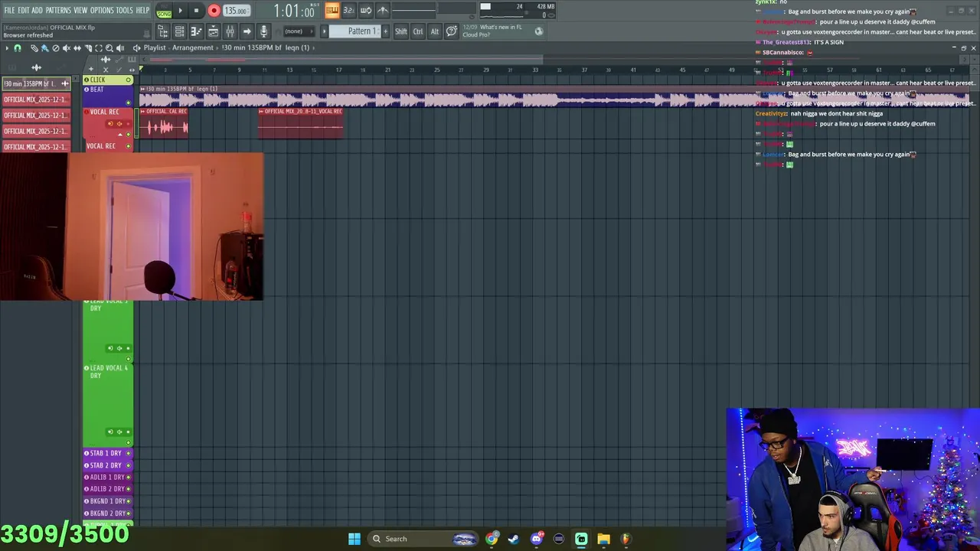The height and width of the screenshot is (551, 980).
Task: Click the 135.000 tempo field
Action: pos(236,11)
